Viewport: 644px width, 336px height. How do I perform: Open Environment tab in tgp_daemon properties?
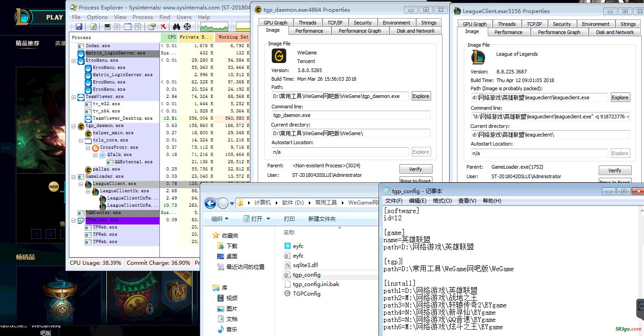(x=396, y=22)
